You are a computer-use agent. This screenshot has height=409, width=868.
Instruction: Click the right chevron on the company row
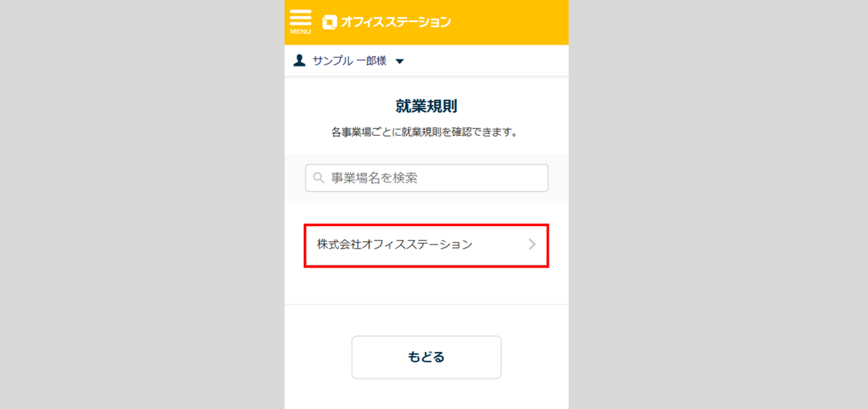(532, 245)
